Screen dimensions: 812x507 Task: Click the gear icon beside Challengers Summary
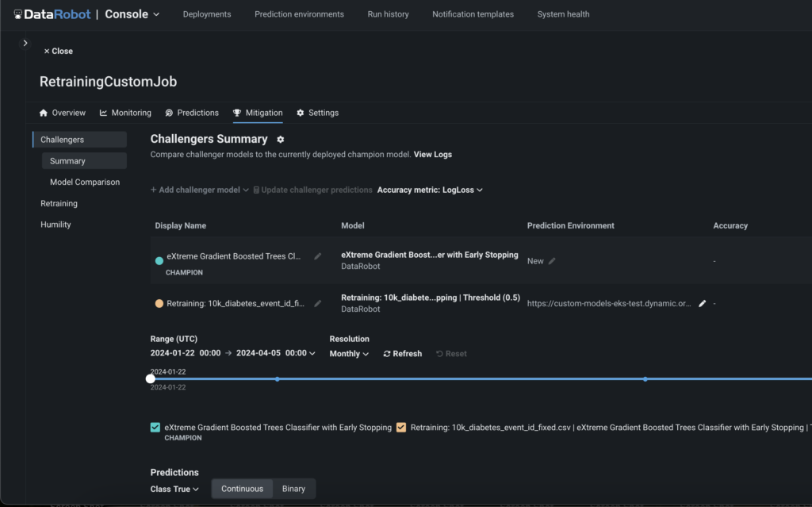[280, 140]
